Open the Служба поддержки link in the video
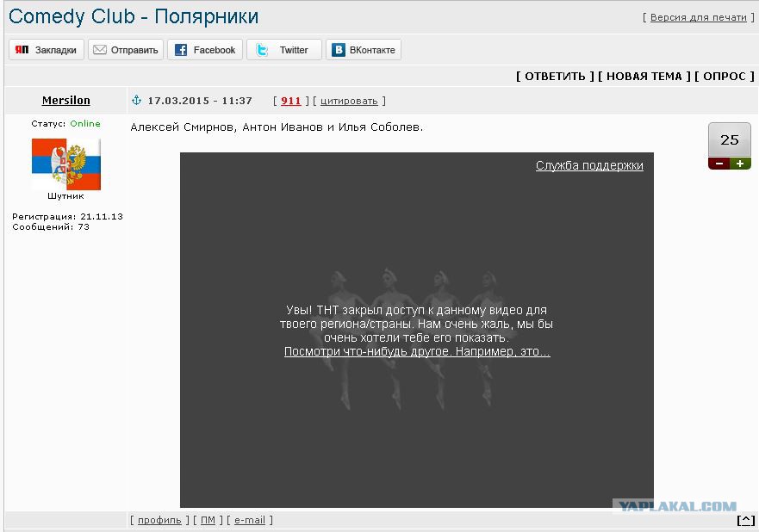The width and height of the screenshot is (759, 532). [x=589, y=165]
